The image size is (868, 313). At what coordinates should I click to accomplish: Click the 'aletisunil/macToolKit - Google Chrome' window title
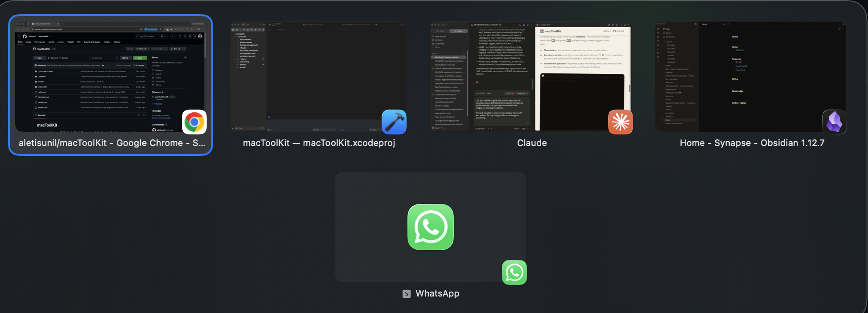112,143
